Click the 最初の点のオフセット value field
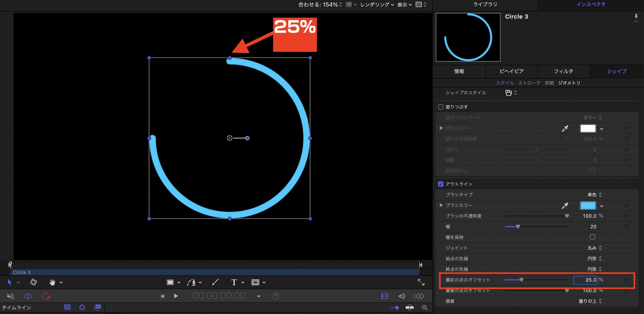The width and height of the screenshot is (644, 314). coord(586,280)
